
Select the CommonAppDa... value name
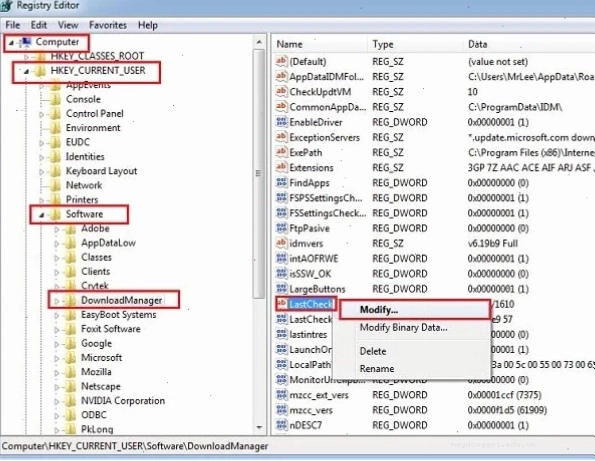pos(327,107)
